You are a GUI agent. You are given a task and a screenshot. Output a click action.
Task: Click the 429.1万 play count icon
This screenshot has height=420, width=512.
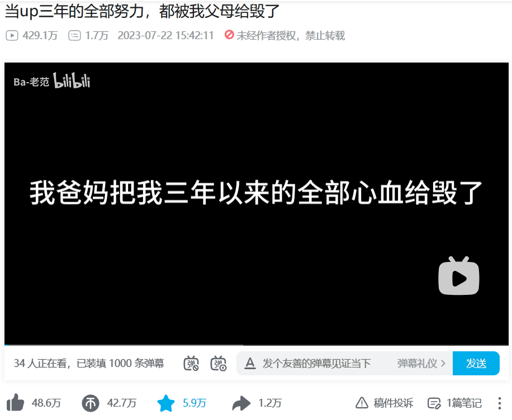click(12, 35)
